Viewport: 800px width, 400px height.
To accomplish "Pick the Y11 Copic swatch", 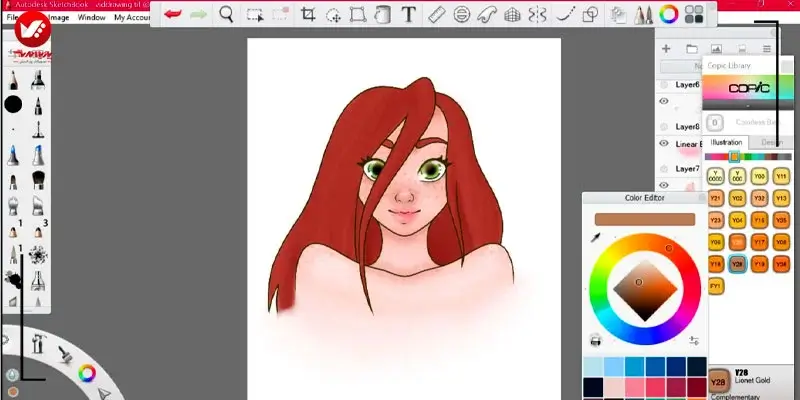I will pos(781,177).
